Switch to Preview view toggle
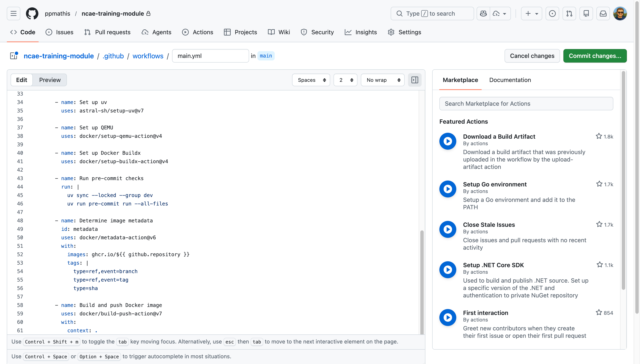 (x=50, y=80)
